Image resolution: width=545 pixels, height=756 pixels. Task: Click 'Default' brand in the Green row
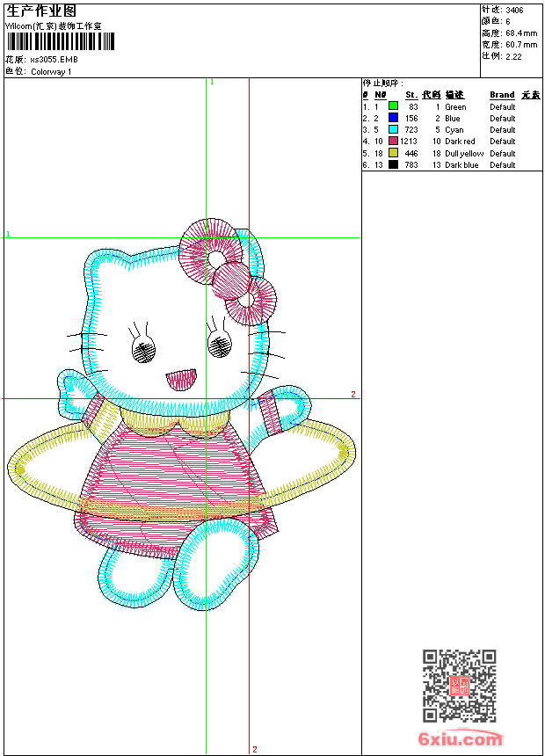[x=503, y=107]
